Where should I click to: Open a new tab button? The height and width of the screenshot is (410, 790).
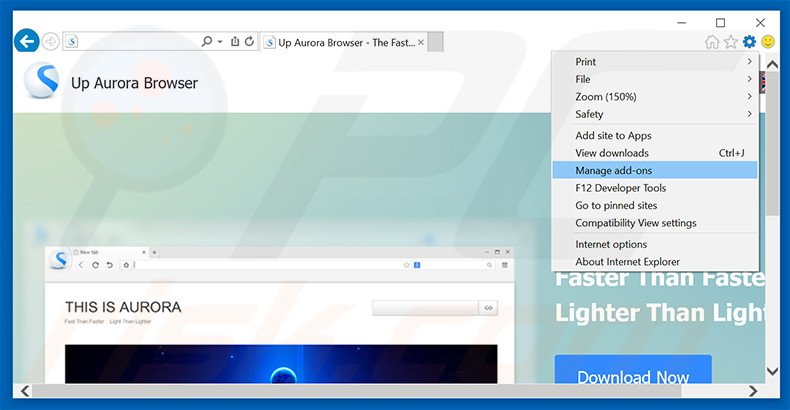[x=436, y=42]
